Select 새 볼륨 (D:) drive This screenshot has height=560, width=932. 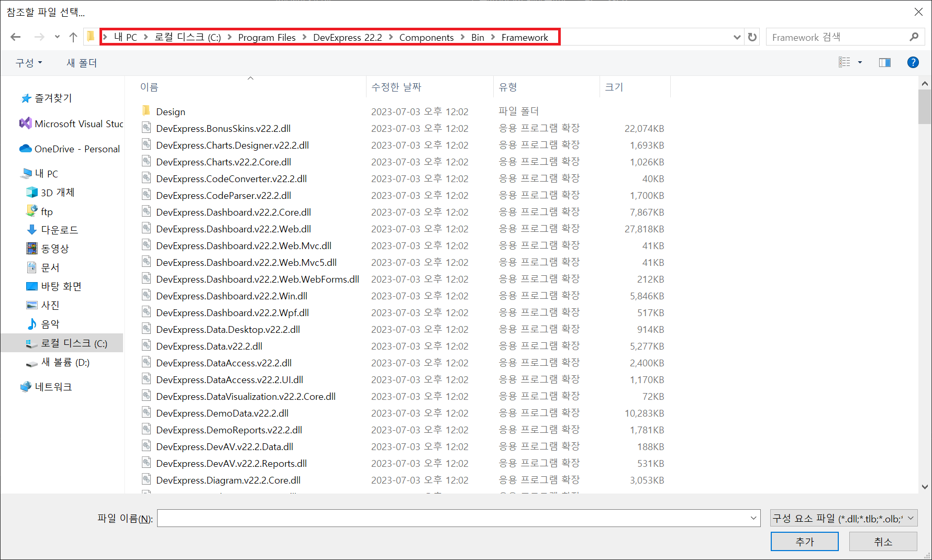coord(58,362)
